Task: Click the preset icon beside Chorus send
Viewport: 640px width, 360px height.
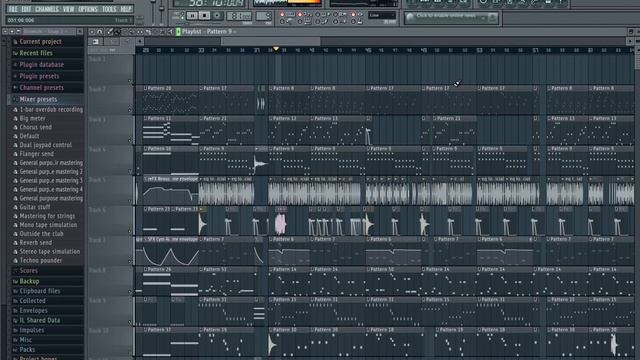Action: tap(16, 127)
